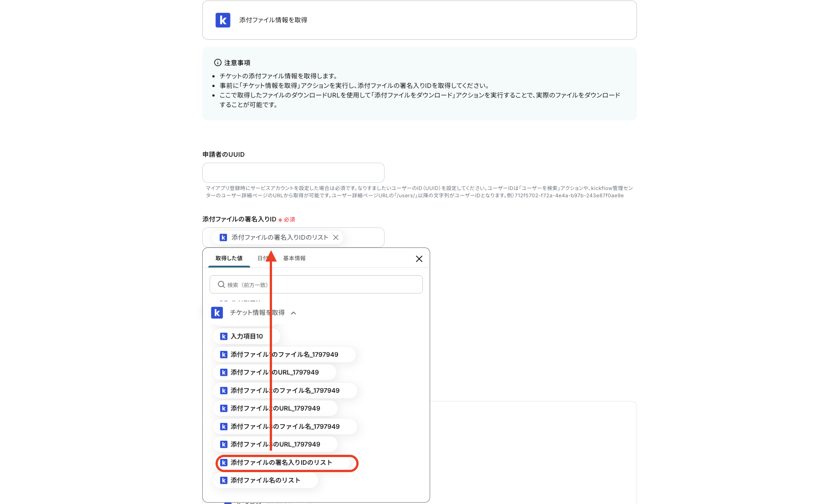Select the 入力項目10 value
Viewport: 832px width, 504px height.
pos(246,336)
